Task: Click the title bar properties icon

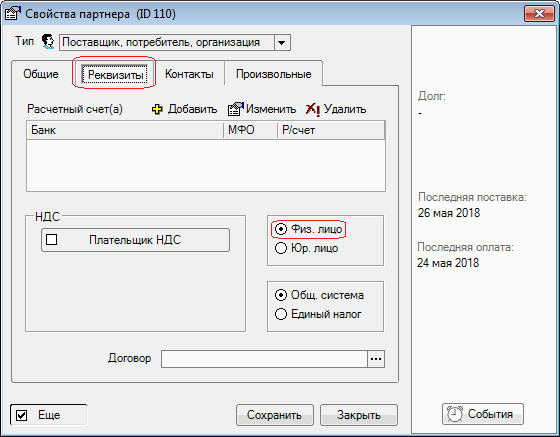Action: pos(12,13)
